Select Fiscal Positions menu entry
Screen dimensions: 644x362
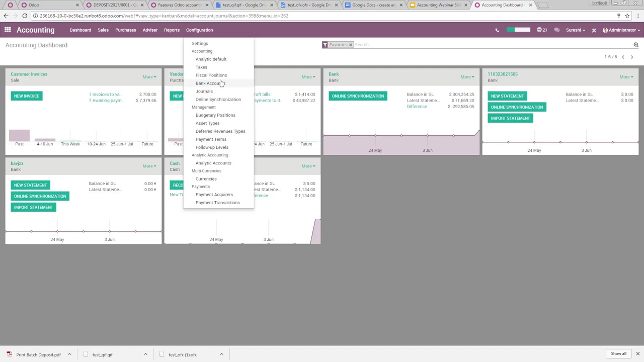coord(211,75)
